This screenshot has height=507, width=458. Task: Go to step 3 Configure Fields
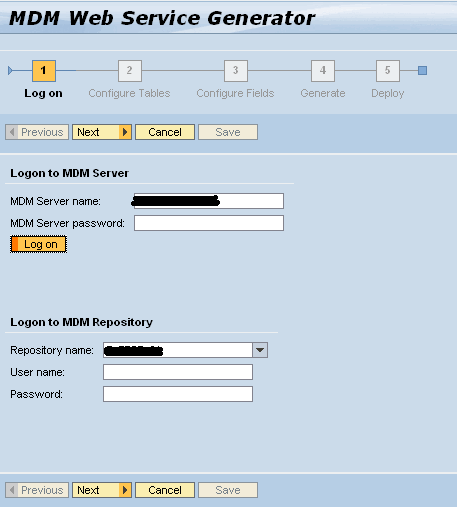click(x=236, y=71)
